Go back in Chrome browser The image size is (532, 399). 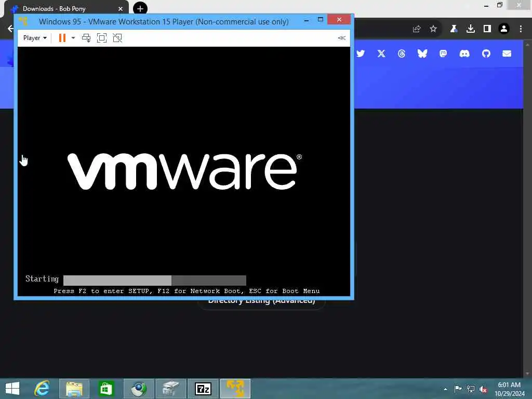click(10, 29)
